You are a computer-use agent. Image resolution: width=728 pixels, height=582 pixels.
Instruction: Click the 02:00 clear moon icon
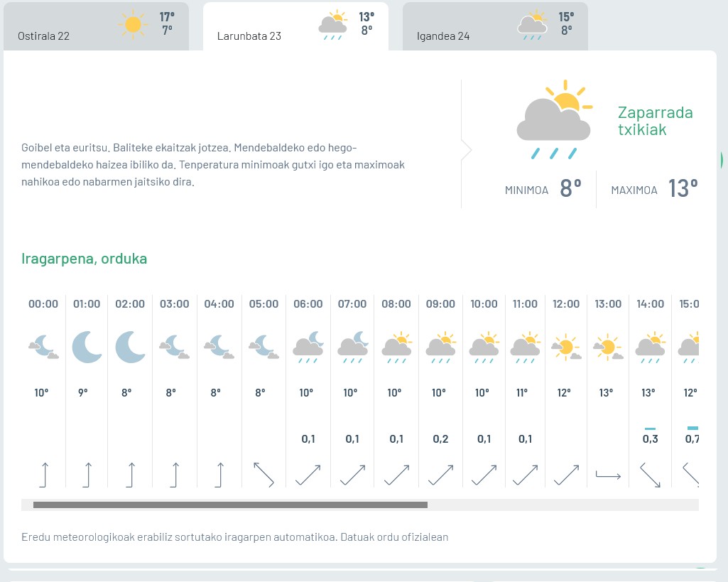point(130,347)
